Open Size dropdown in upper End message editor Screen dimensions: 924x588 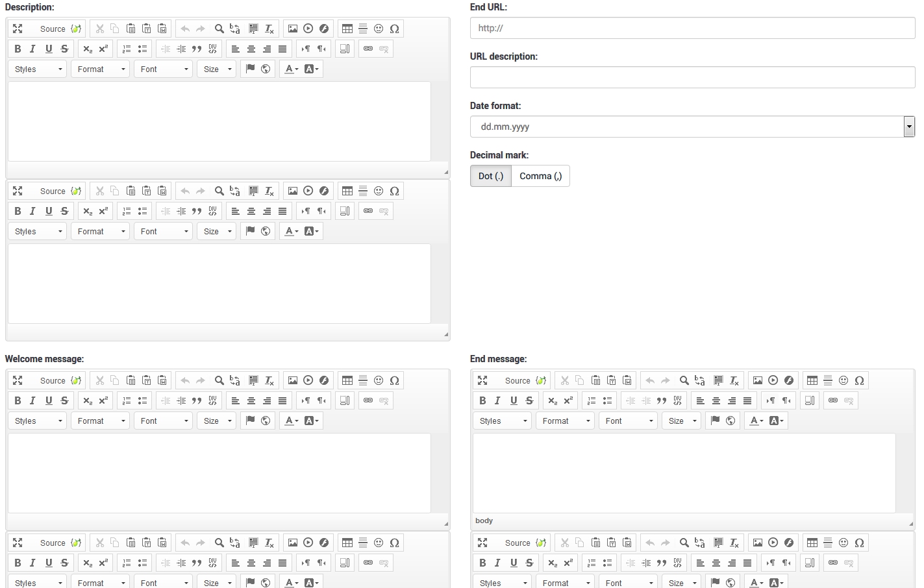(682, 421)
